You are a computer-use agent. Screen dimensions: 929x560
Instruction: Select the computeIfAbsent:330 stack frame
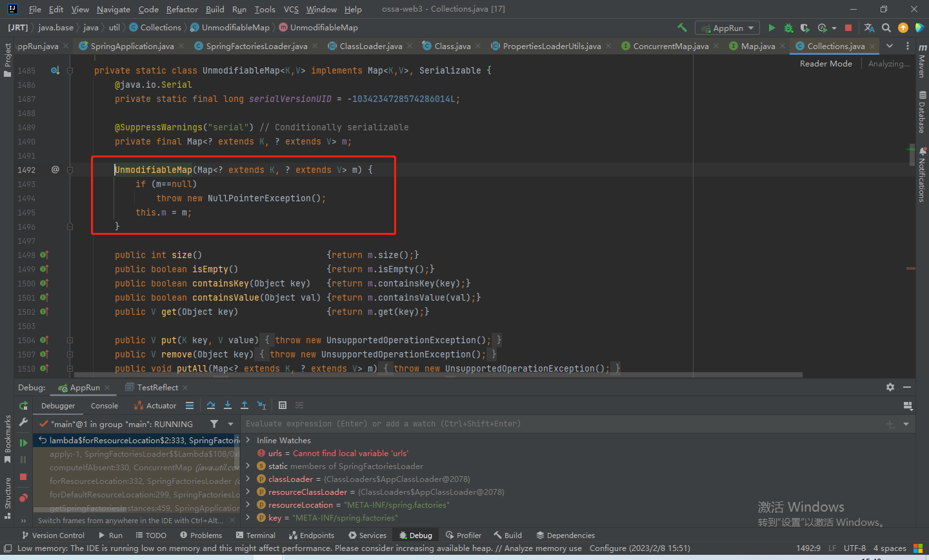136,467
